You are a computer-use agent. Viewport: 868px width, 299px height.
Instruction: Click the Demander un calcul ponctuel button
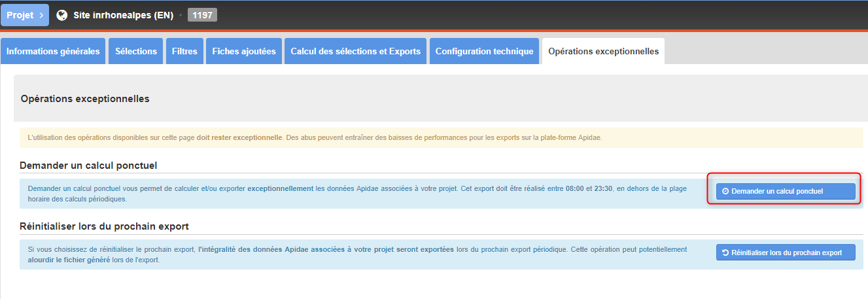click(786, 191)
